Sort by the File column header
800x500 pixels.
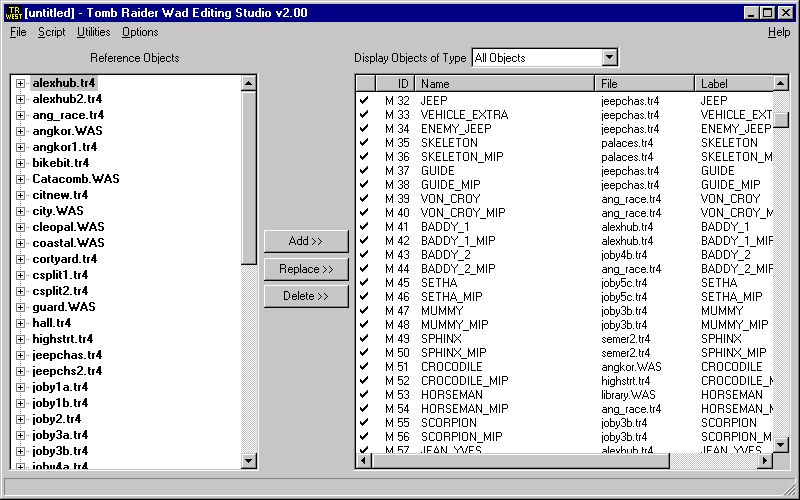click(x=645, y=84)
